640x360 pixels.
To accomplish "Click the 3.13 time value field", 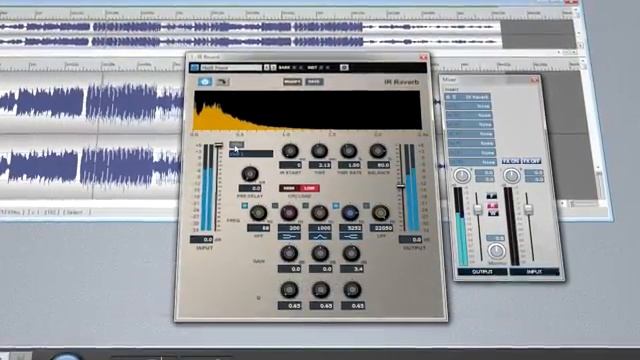I will (320, 165).
